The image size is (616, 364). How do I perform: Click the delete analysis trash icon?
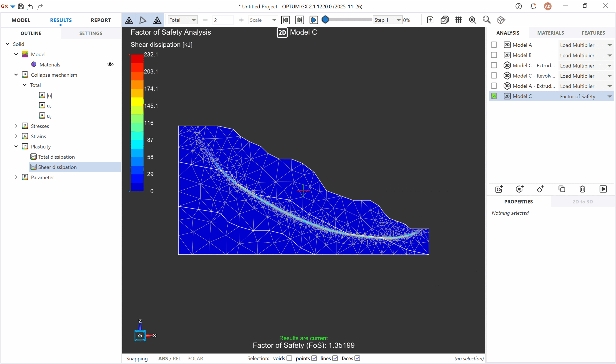(582, 189)
